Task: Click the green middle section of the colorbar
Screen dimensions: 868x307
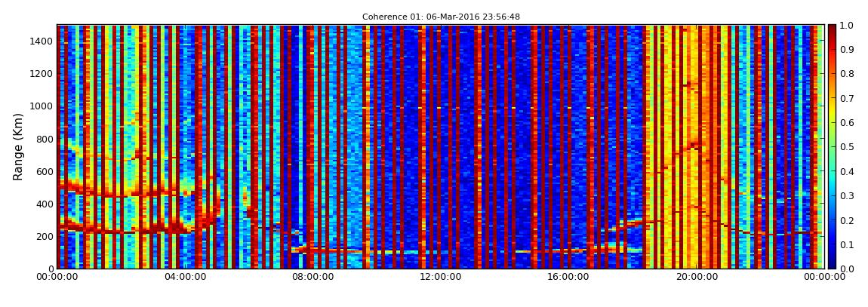Action: point(833,146)
